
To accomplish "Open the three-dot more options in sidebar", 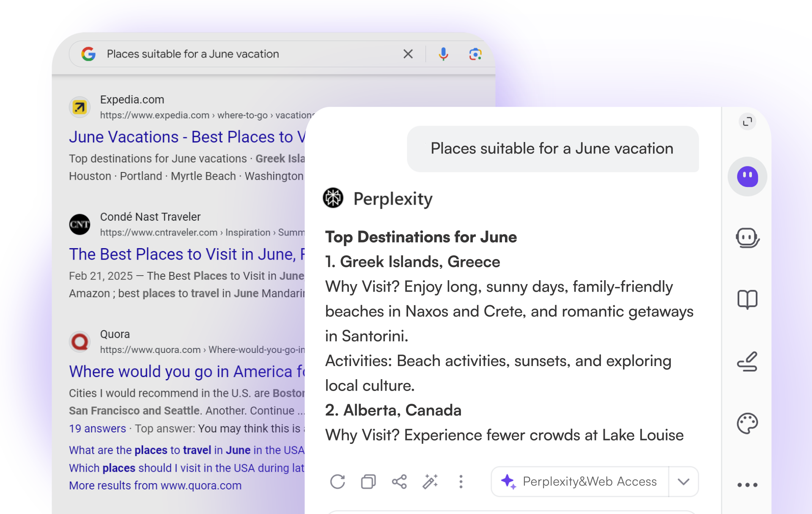I will (747, 485).
